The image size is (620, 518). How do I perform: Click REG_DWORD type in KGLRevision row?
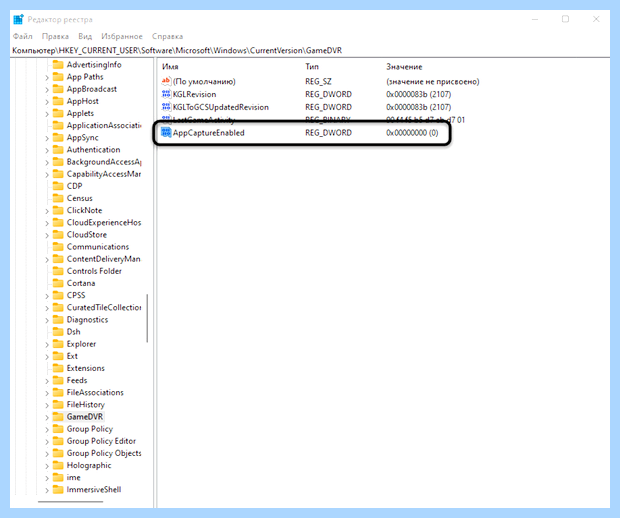click(328, 94)
